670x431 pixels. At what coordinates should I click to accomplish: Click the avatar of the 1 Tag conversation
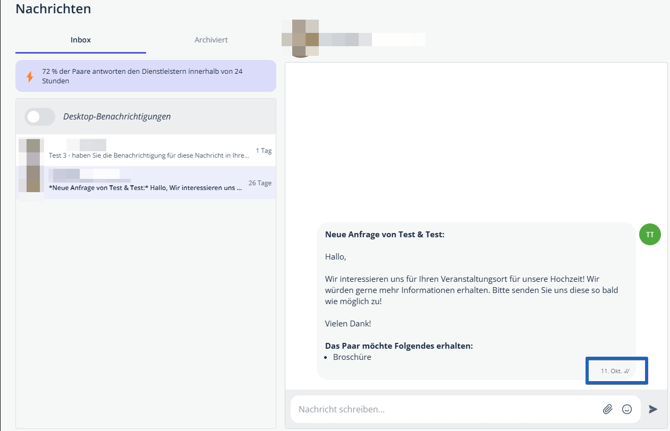31,151
